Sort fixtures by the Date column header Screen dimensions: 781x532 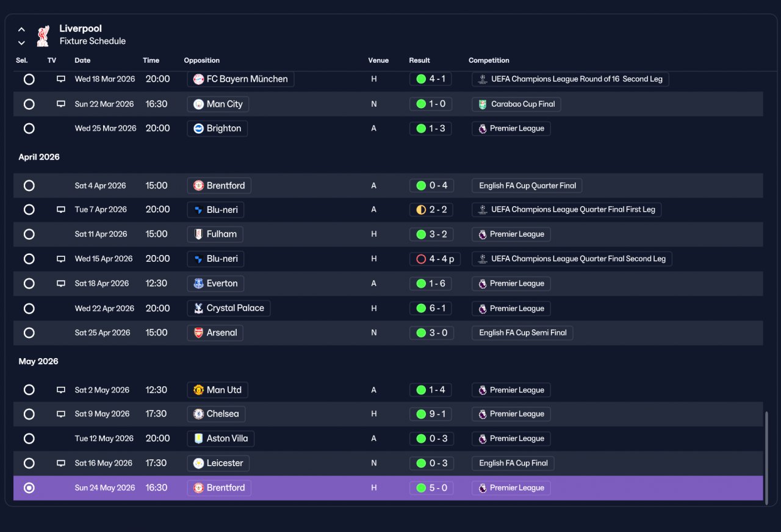[x=82, y=60]
